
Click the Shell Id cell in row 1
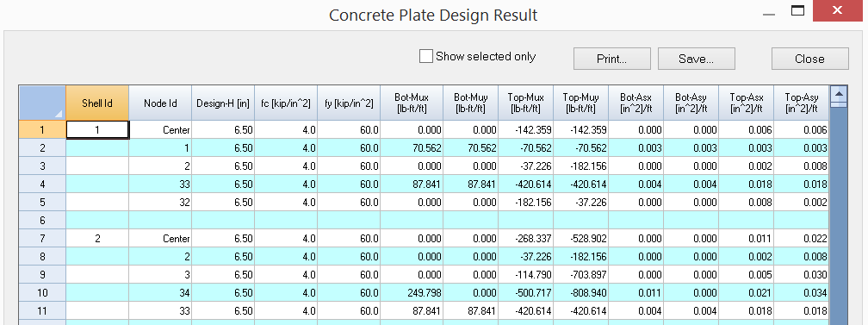pyautogui.click(x=97, y=130)
